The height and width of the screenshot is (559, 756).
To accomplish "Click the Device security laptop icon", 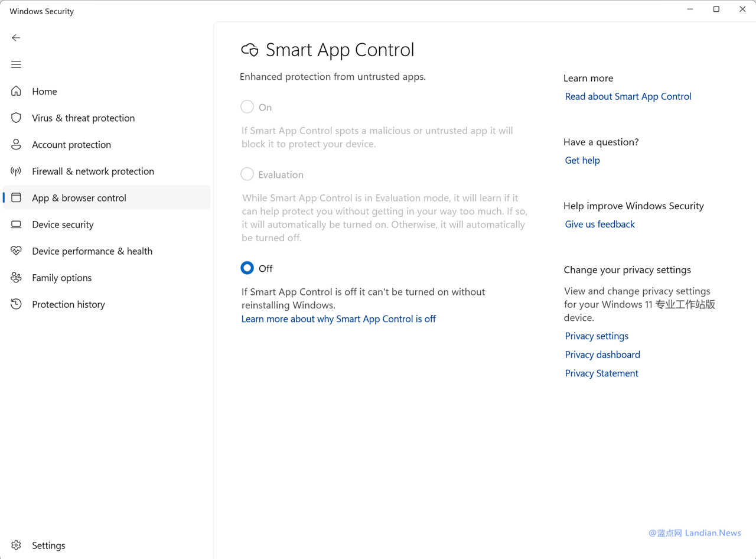I will (x=16, y=224).
